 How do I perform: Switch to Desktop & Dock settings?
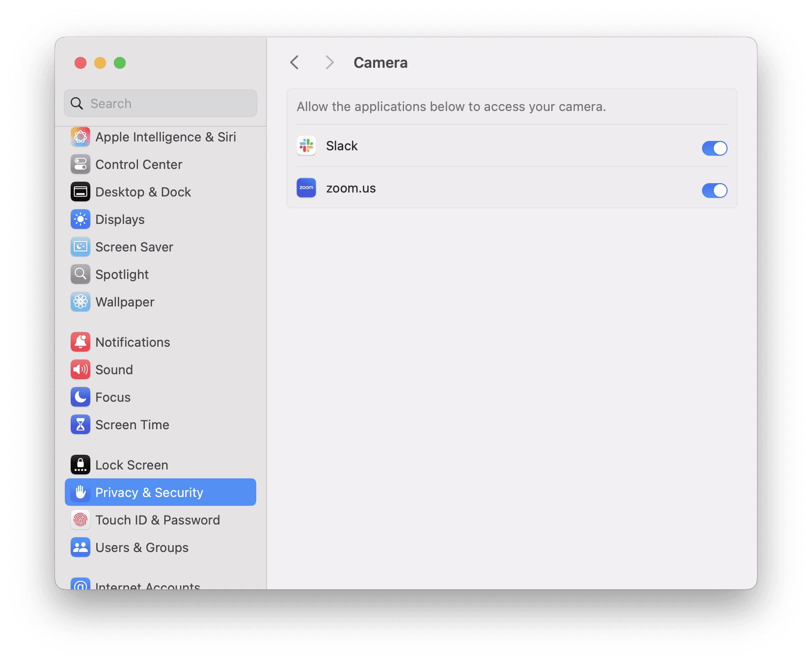(x=143, y=192)
